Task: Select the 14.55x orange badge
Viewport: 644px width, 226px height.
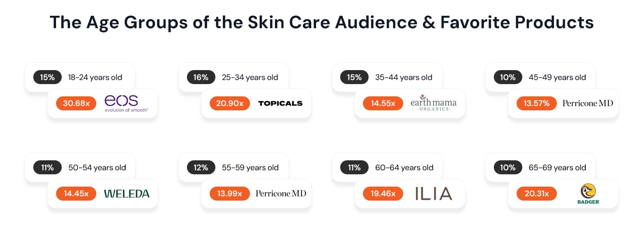Action: 383,103
